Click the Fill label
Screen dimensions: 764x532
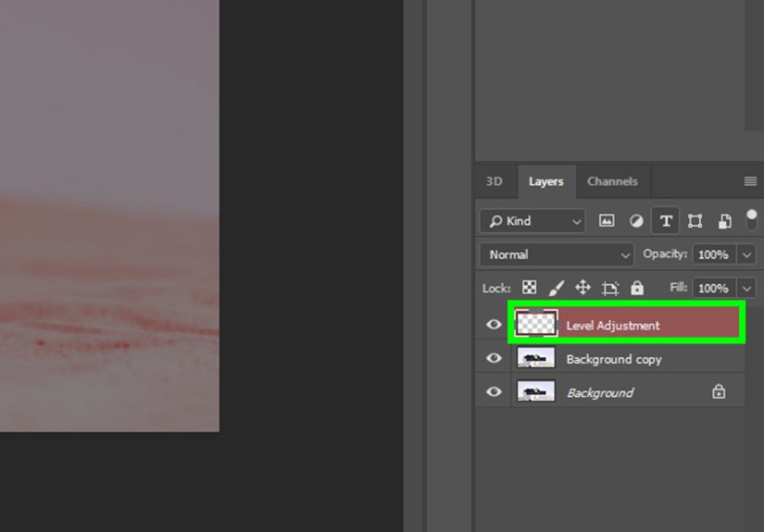point(678,287)
